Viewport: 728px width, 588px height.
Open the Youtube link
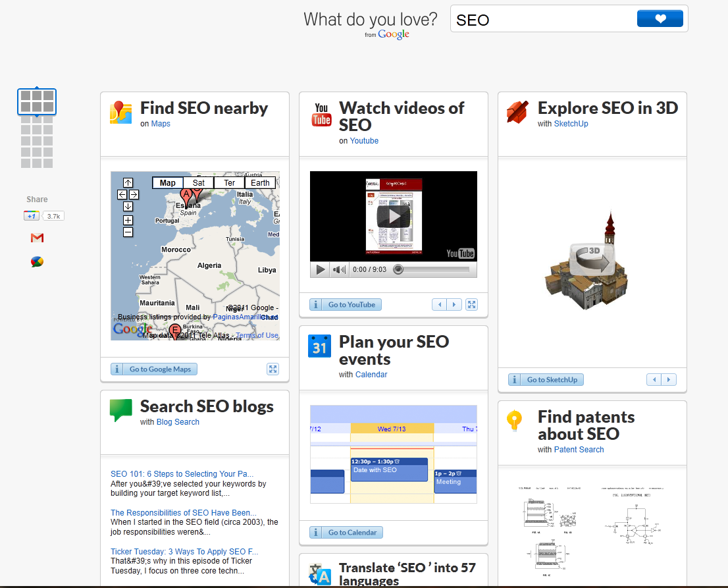coord(364,141)
